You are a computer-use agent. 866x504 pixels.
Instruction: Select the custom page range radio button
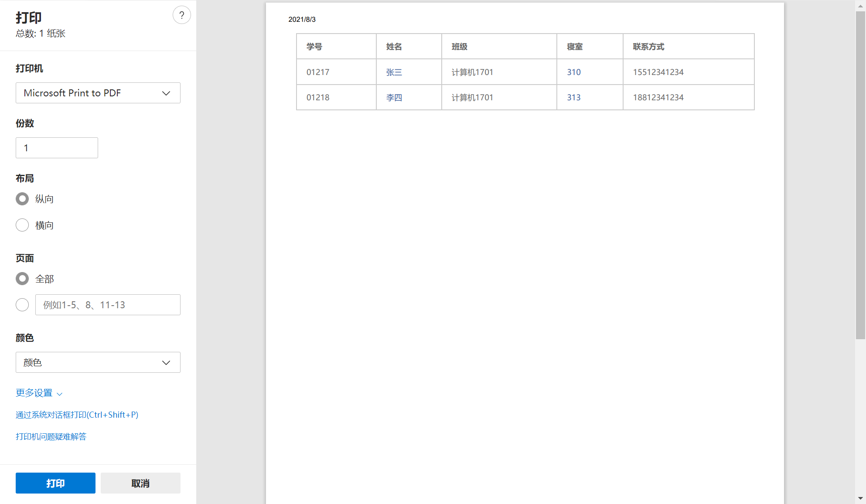coord(22,305)
